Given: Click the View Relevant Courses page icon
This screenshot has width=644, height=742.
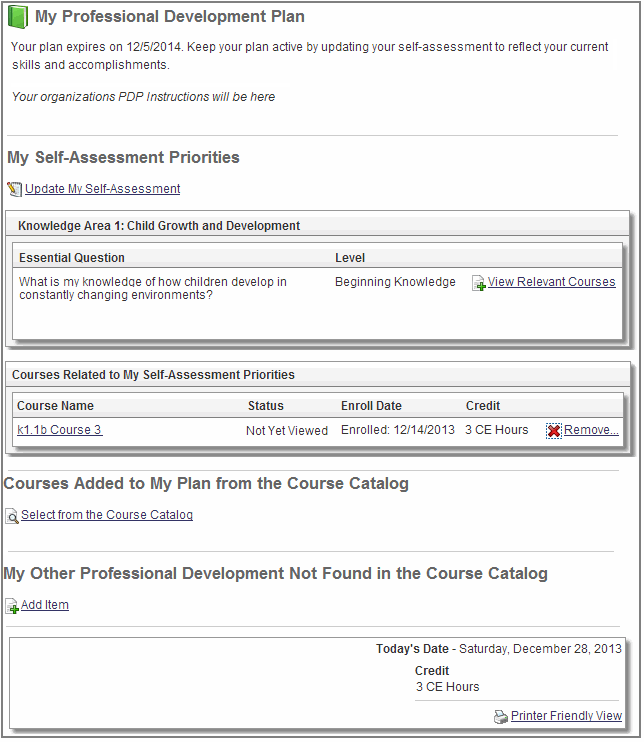Looking at the screenshot, I should click(x=479, y=284).
